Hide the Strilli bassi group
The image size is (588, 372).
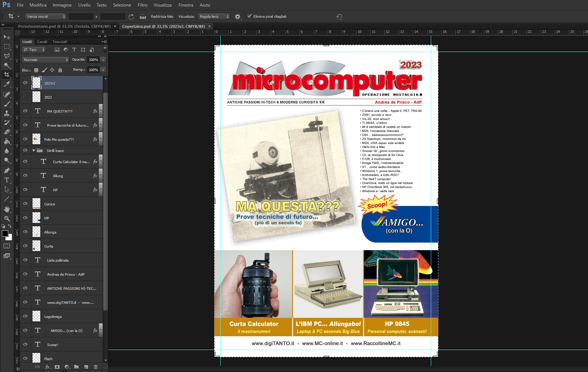click(25, 150)
